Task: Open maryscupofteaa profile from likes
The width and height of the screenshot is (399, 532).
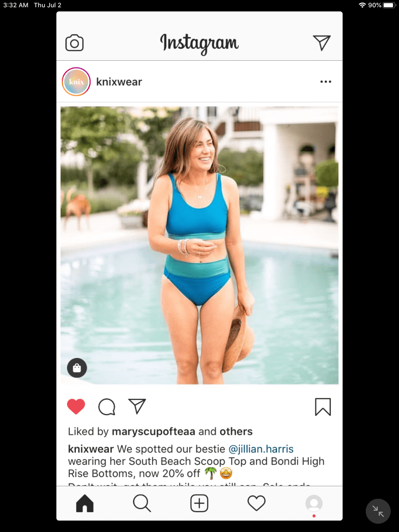Action: tap(153, 432)
